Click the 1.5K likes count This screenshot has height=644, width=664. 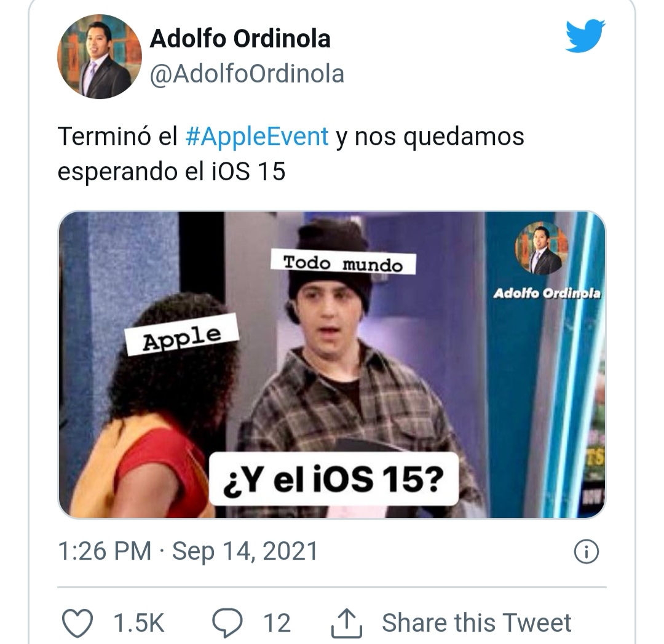[139, 623]
